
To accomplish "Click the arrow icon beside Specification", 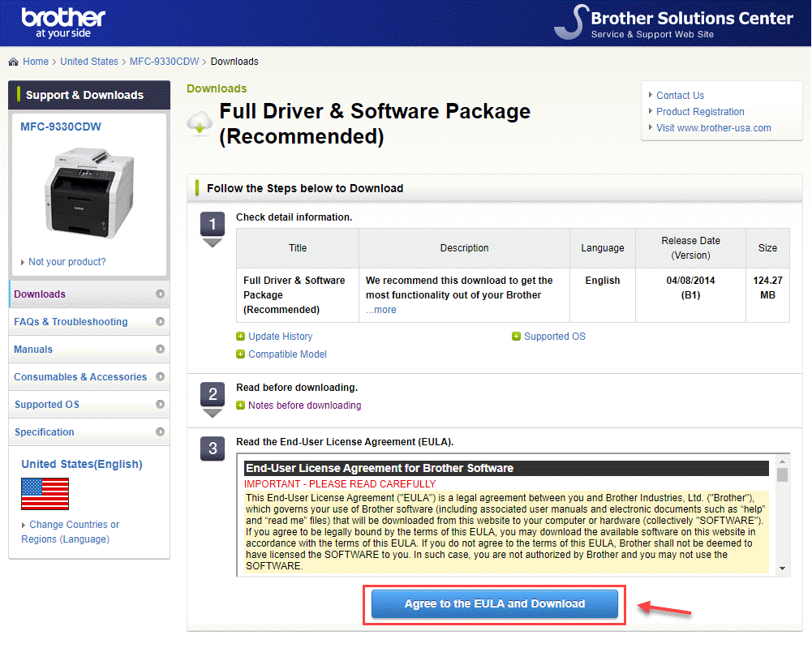I will tap(160, 432).
